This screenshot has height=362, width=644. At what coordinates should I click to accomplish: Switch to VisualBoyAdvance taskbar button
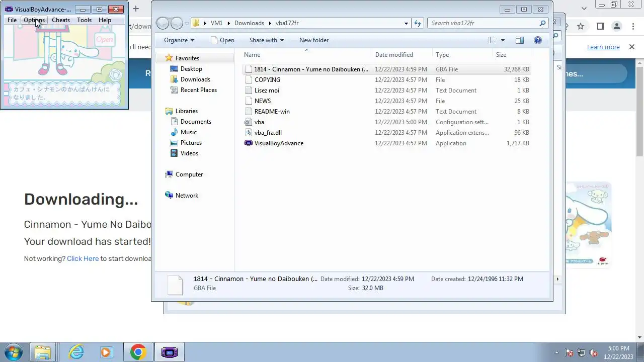tap(170, 352)
